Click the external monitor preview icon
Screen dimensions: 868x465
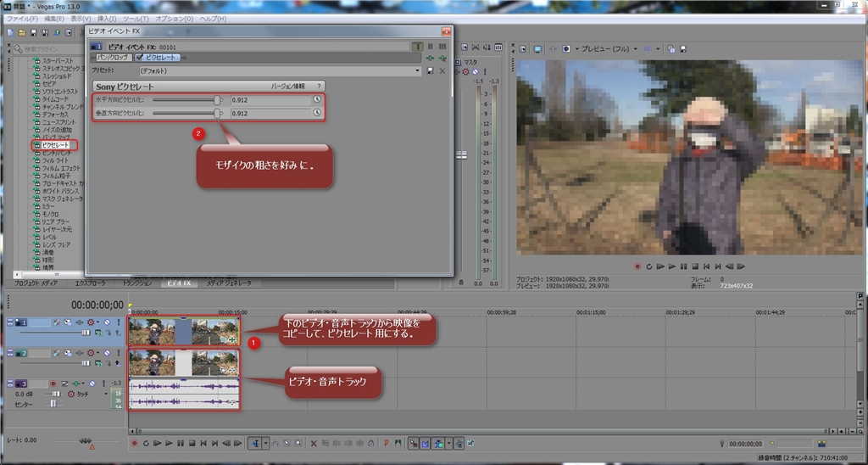tap(537, 48)
